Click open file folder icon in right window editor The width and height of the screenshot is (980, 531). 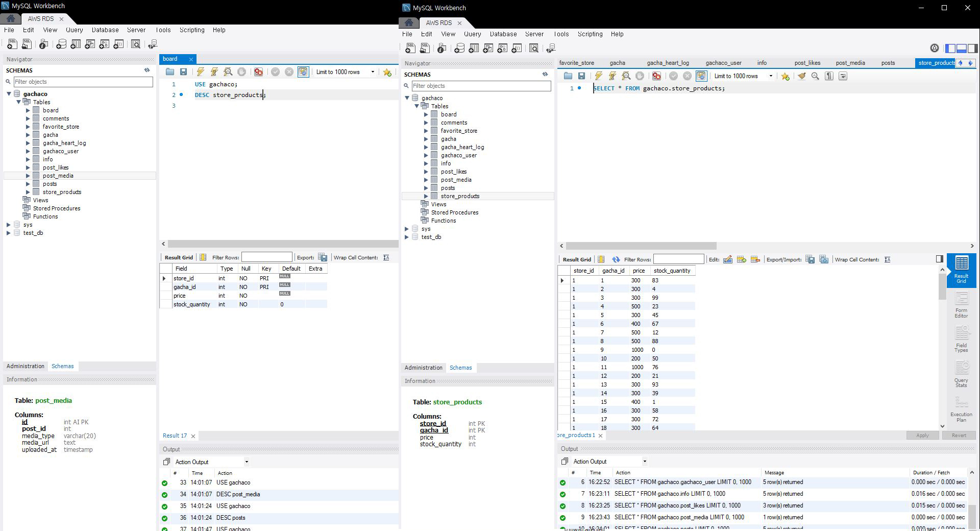568,76
